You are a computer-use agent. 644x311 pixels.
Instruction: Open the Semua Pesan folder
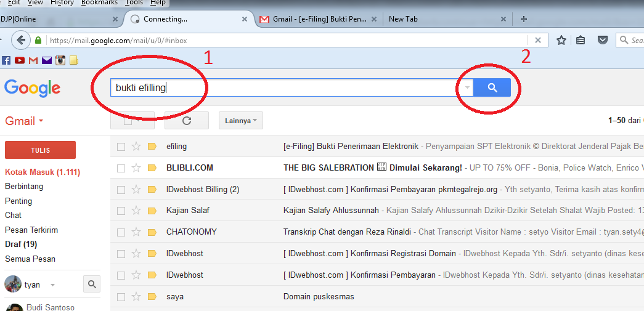(x=30, y=259)
